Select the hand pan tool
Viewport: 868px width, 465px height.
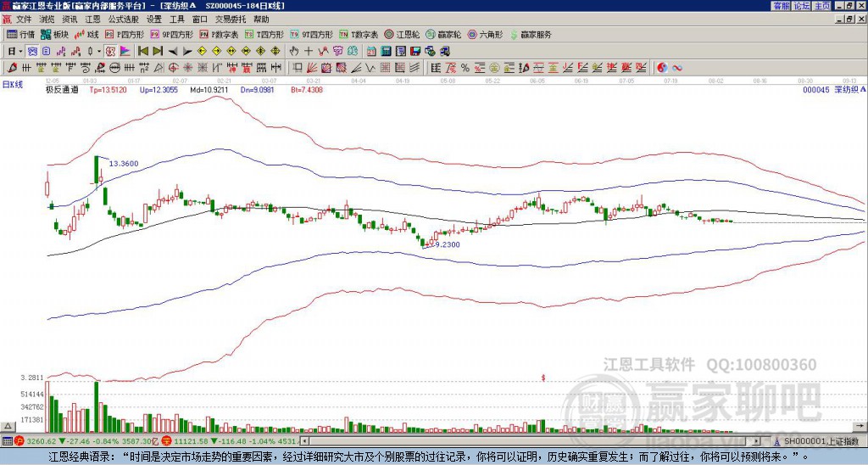[294, 51]
